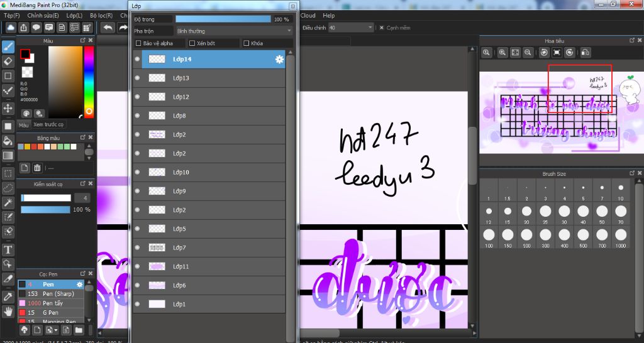Zoom out on the navigator
This screenshot has height=343, width=644.
coord(528,52)
